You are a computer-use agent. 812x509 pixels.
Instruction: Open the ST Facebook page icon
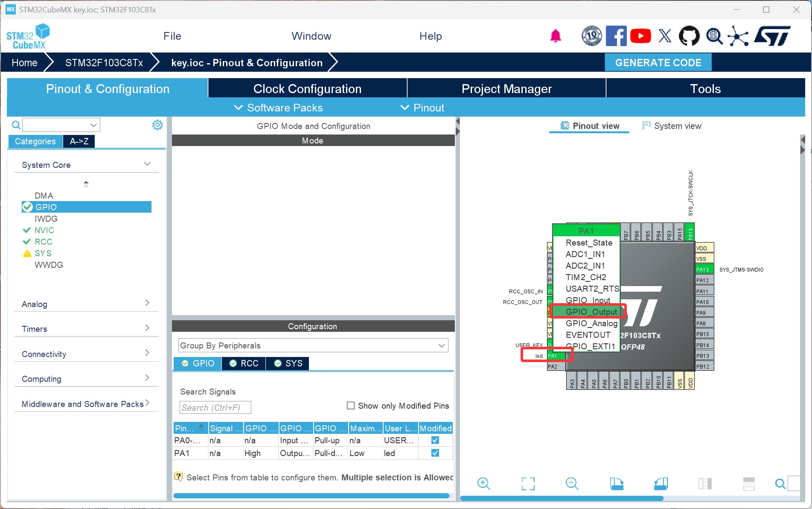(616, 36)
